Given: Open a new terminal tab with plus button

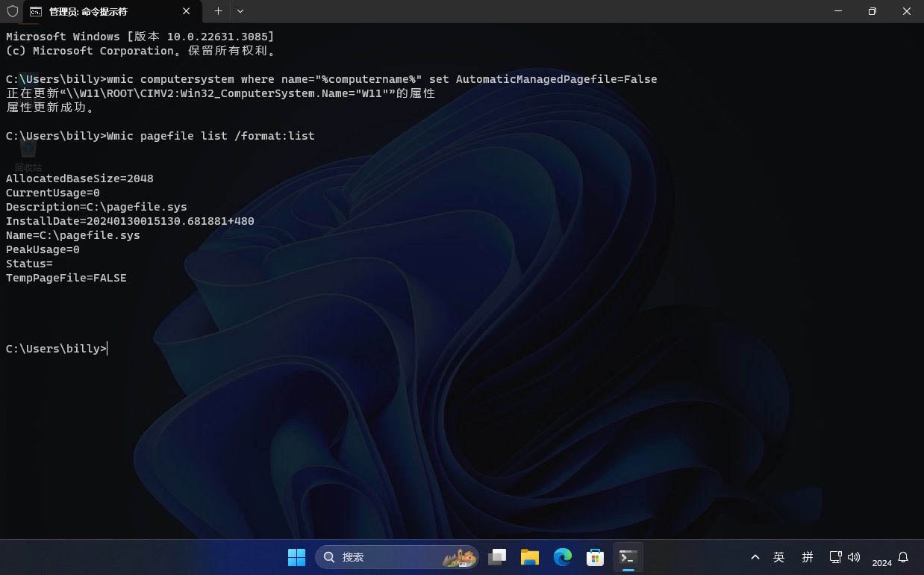Looking at the screenshot, I should click(x=218, y=11).
